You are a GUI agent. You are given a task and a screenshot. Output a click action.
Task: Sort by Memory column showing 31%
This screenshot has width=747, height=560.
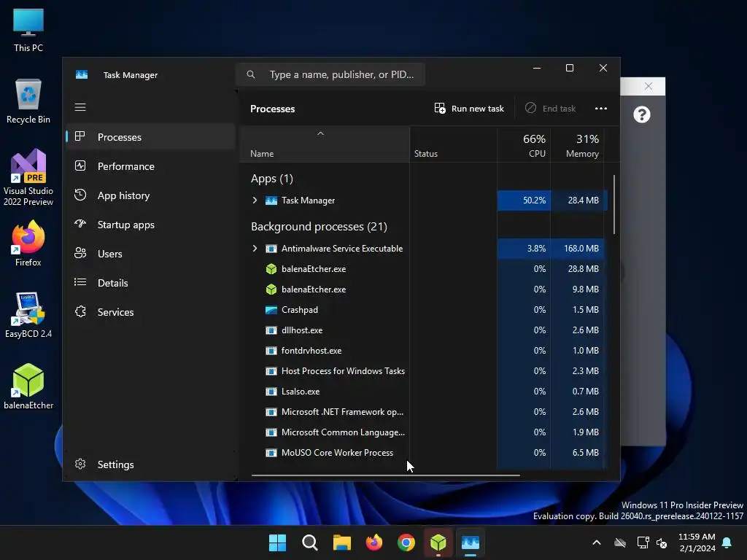578,145
